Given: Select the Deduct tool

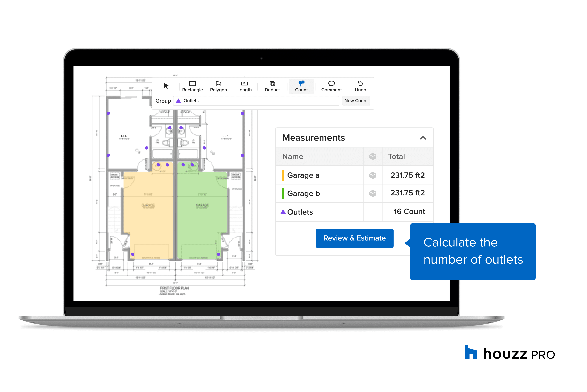Looking at the screenshot, I should tap(272, 86).
